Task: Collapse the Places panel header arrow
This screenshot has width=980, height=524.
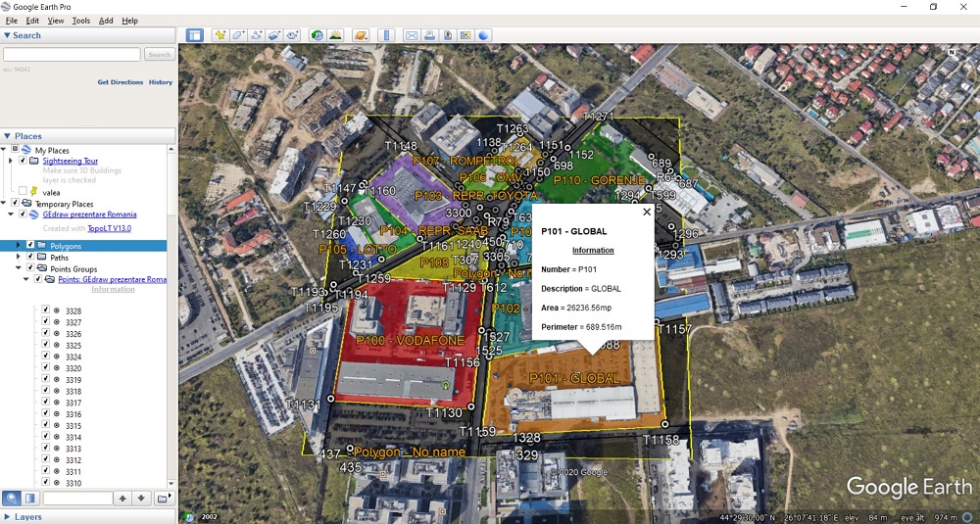Action: pos(7,136)
